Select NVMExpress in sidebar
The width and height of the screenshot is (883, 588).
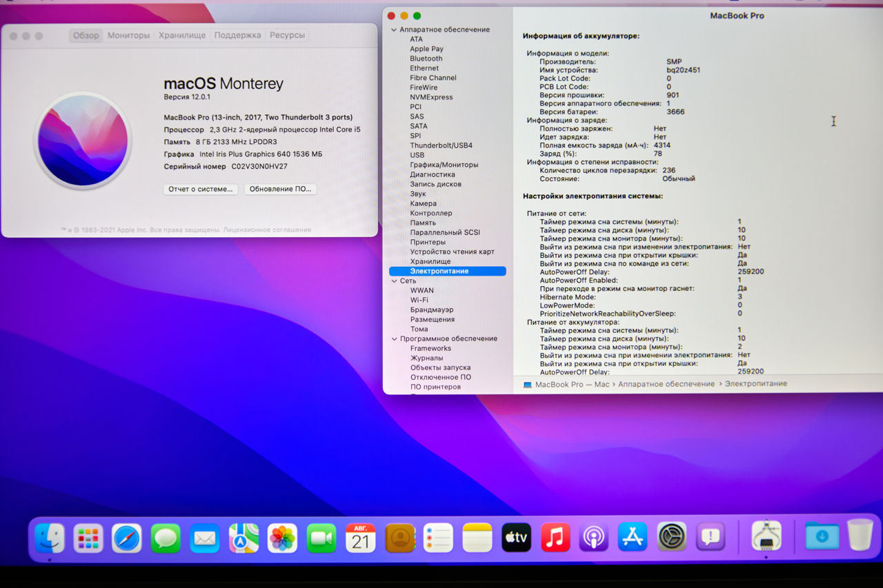431,97
